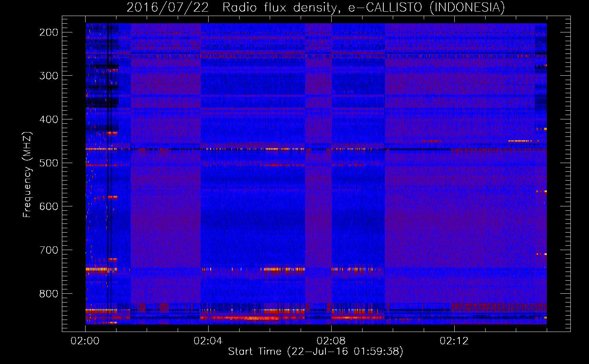Click the 02:04 time tick label
This screenshot has width=589, height=364.
(x=208, y=341)
